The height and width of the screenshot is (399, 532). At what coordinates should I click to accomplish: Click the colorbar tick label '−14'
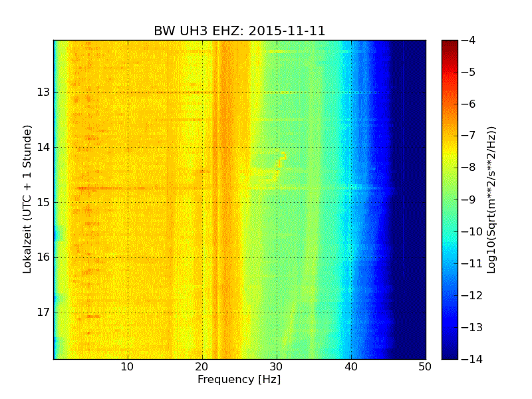472,359
